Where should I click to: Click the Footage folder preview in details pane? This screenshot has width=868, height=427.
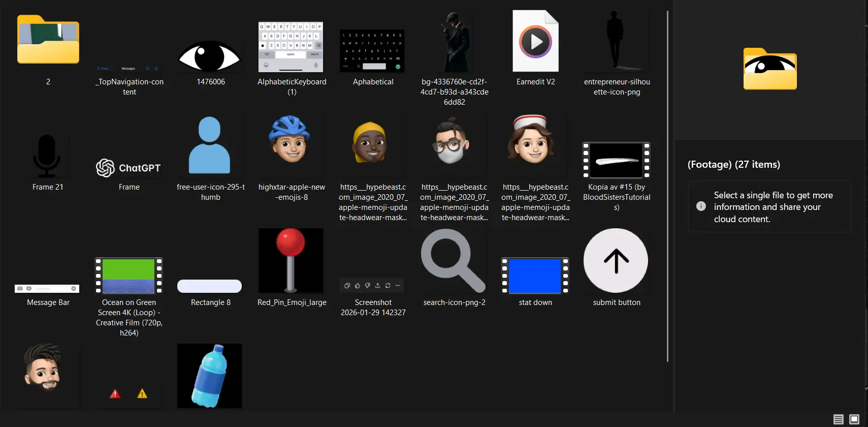(x=770, y=69)
